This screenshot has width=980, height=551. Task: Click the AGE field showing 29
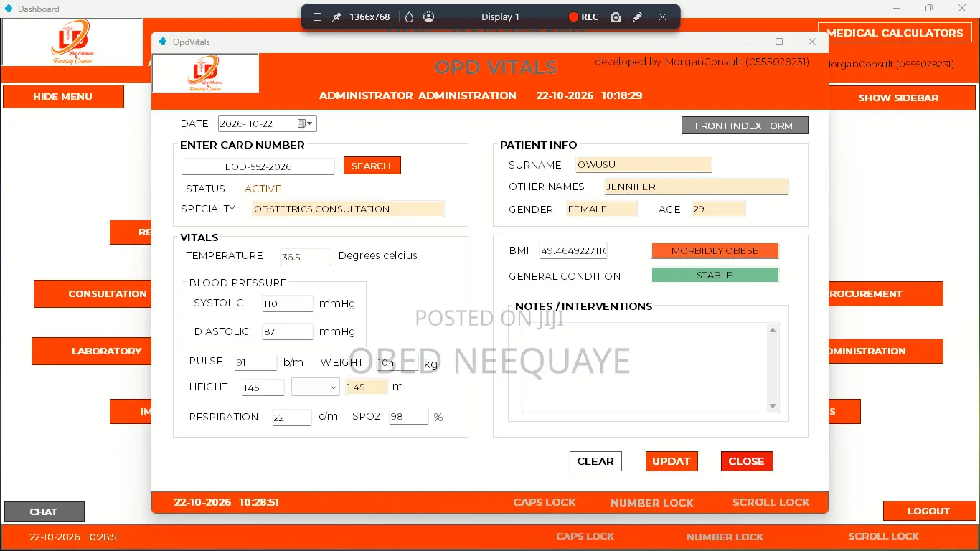pos(719,209)
